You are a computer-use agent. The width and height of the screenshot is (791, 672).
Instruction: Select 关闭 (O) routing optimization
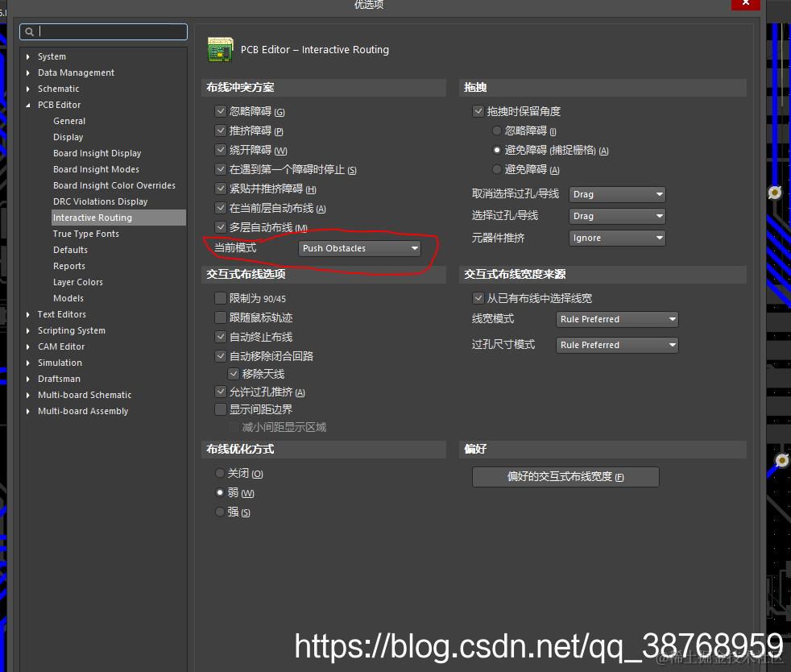(220, 473)
